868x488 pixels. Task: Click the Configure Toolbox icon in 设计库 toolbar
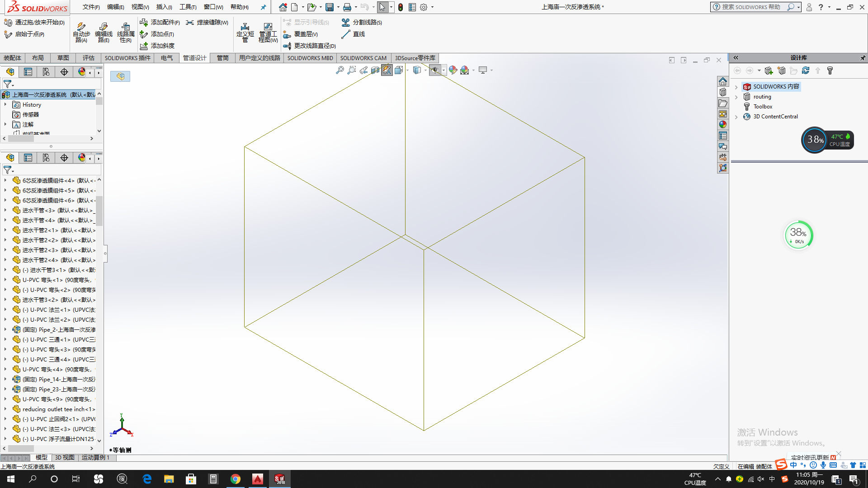pos(830,70)
